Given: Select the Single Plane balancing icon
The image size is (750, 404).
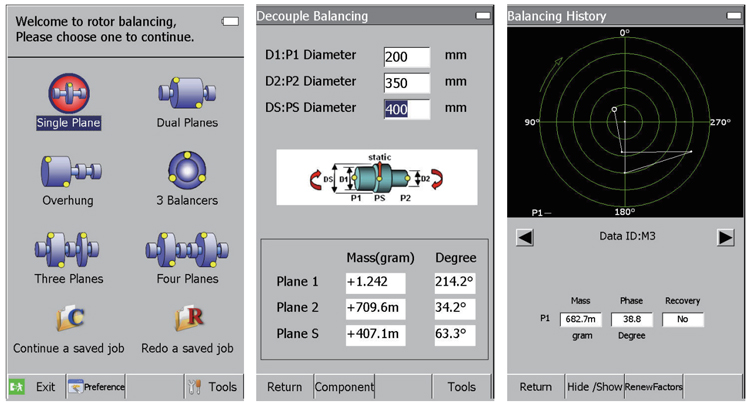Looking at the screenshot, I should tap(68, 94).
